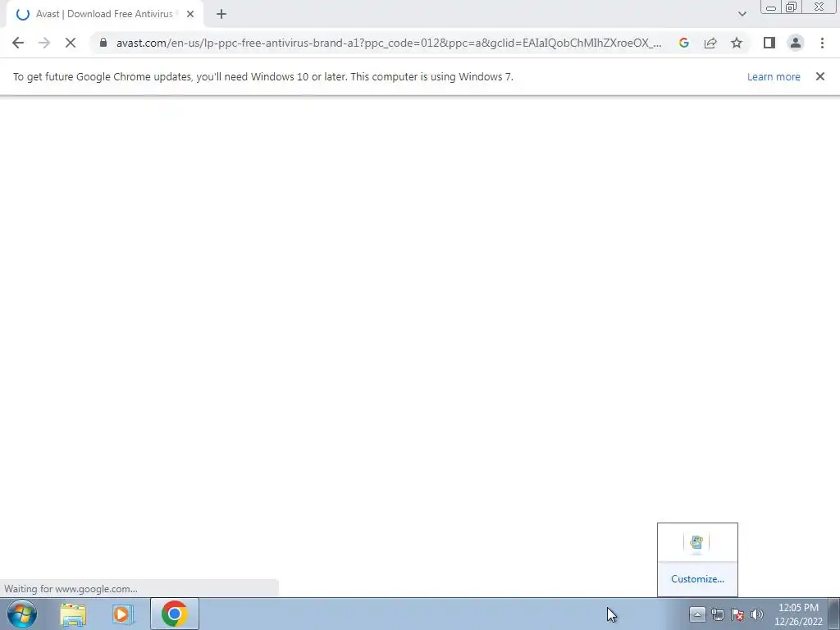The width and height of the screenshot is (840, 630).
Task: View site information via the lock icon
Action: [x=103, y=43]
